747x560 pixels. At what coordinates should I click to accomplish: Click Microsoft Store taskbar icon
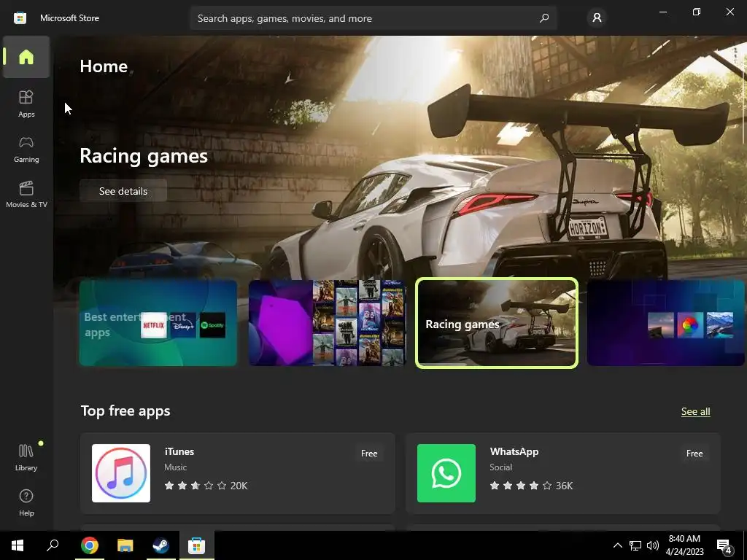pos(196,545)
